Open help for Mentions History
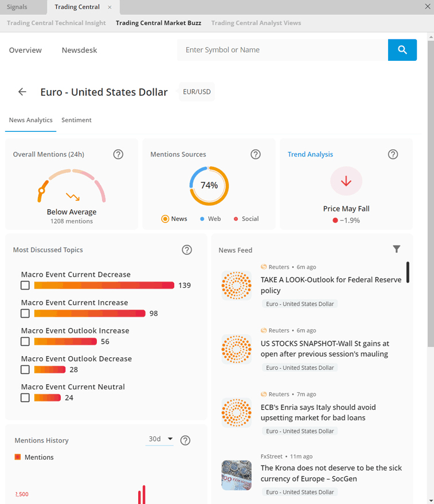This screenshot has height=504, width=434. (x=185, y=440)
